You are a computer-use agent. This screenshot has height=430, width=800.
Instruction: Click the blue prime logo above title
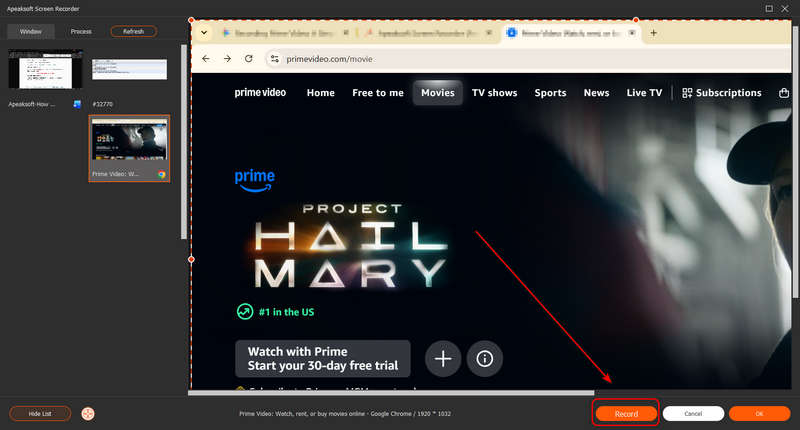(x=255, y=180)
